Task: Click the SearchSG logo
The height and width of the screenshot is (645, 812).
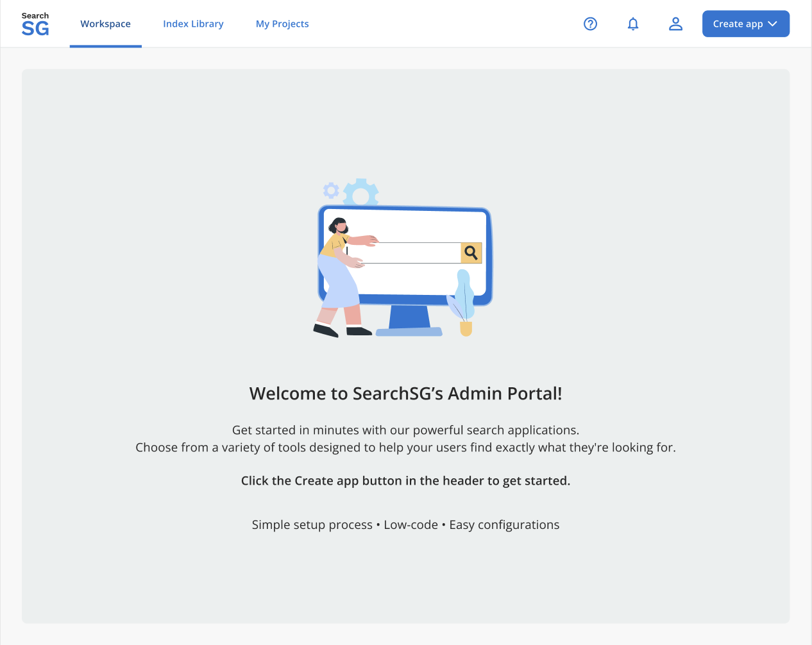Action: (35, 22)
